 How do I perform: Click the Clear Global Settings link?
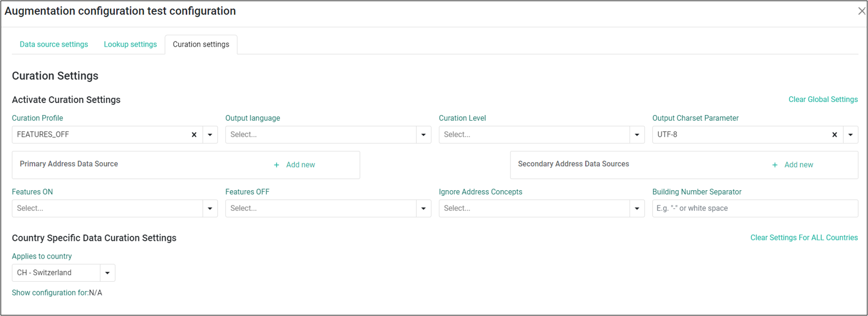click(823, 100)
